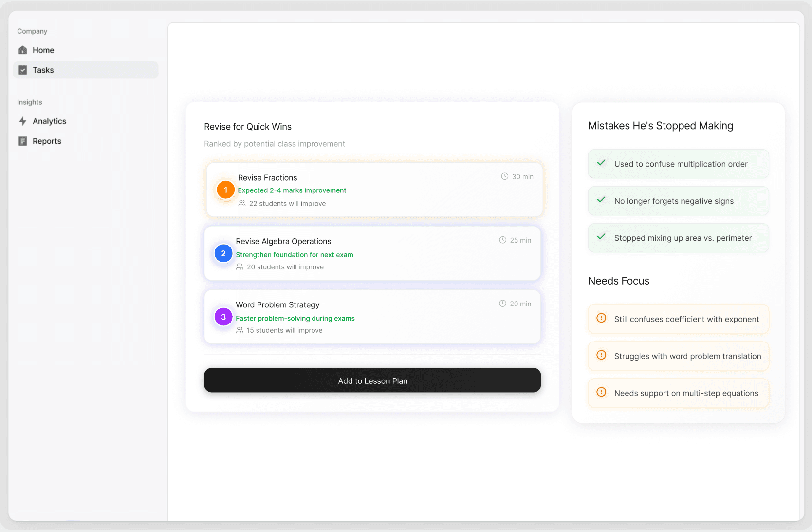Click warning icon beside coefficient with exponent

tap(602, 318)
